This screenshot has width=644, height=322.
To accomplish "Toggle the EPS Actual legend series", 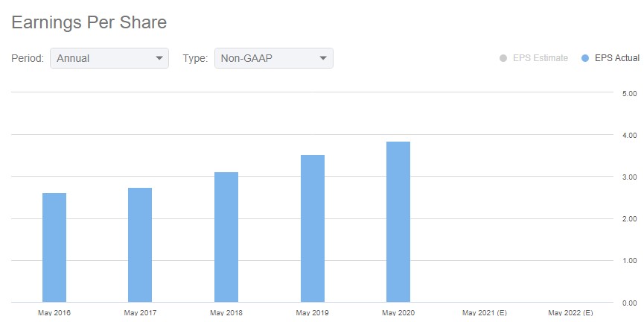I will coord(610,58).
